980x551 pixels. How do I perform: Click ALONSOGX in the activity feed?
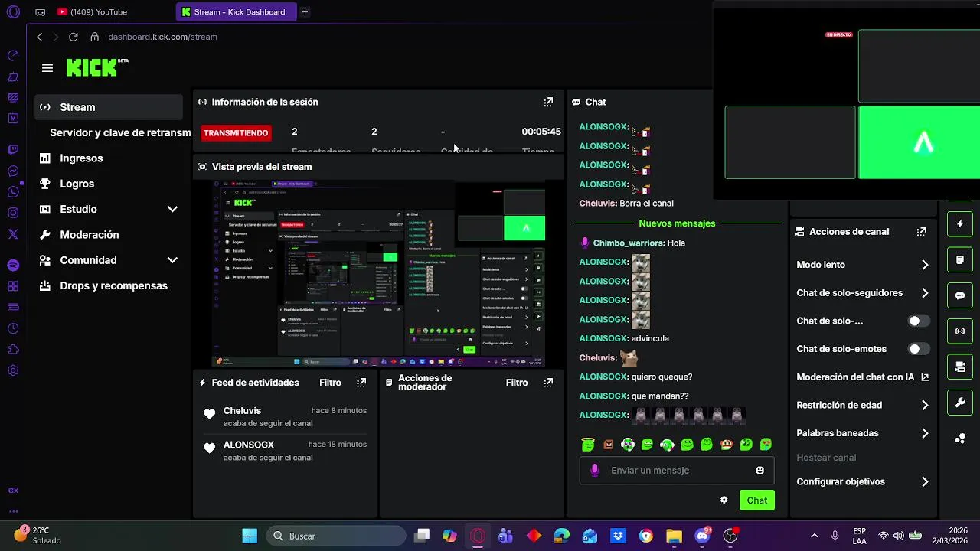tap(249, 445)
